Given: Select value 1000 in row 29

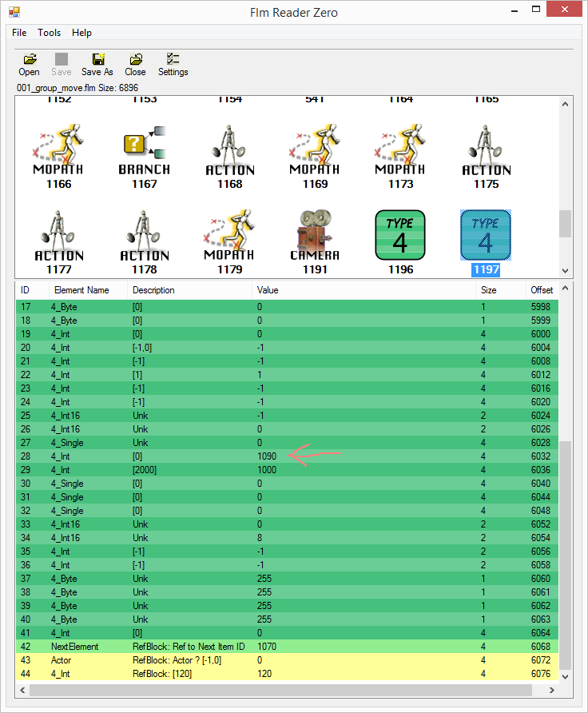Looking at the screenshot, I should (267, 470).
